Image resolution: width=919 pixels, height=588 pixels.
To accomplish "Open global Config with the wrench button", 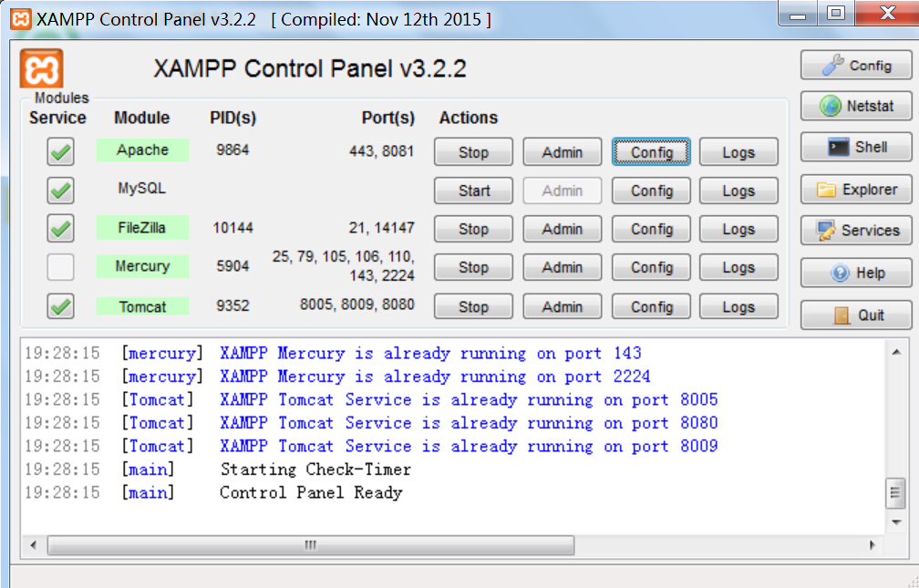I will click(x=856, y=65).
